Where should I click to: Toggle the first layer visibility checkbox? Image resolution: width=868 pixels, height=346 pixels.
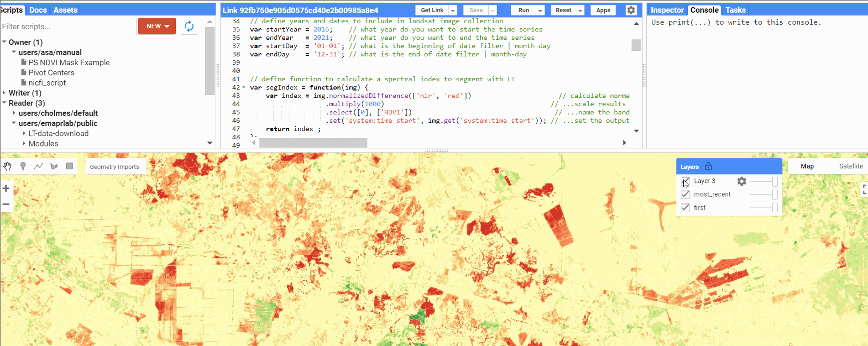pyautogui.click(x=685, y=208)
